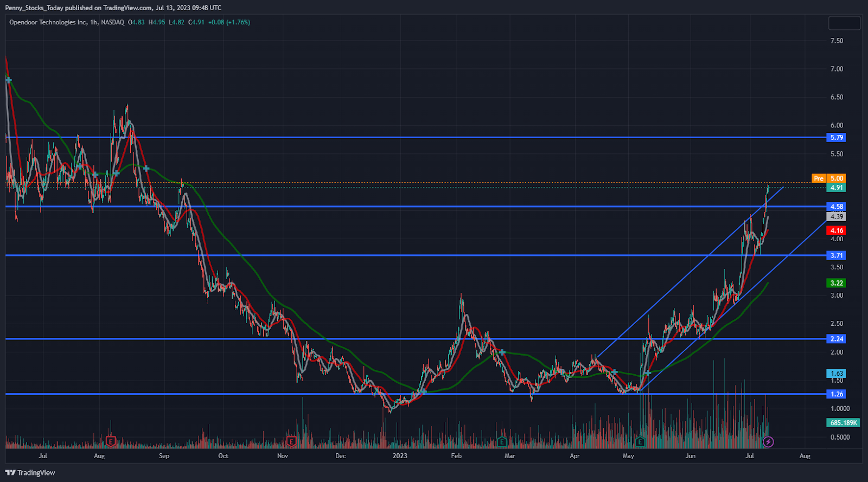Click the red 4.16 moving average tag
The height and width of the screenshot is (482, 868).
[837, 230]
